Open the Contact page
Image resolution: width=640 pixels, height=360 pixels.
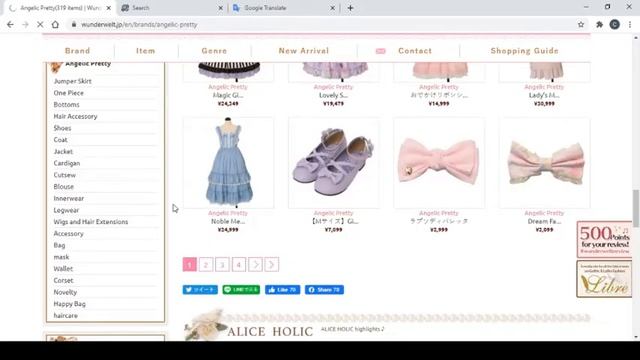tap(415, 51)
